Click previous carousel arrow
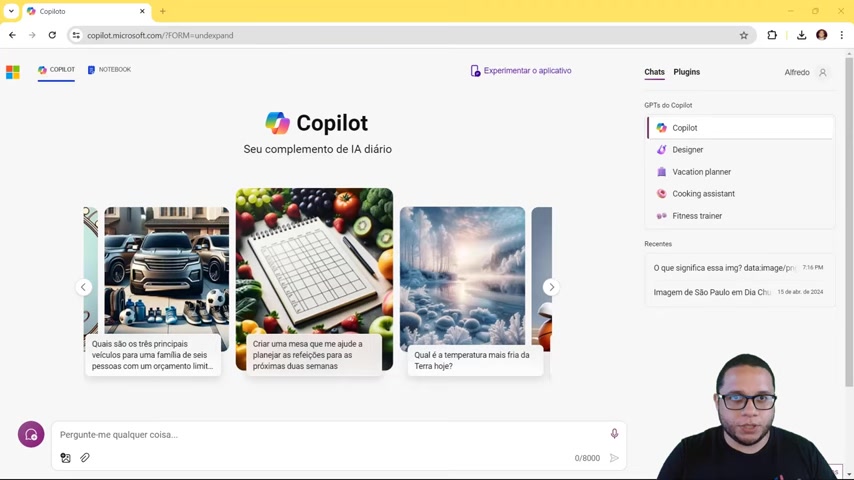The image size is (854, 480). pyautogui.click(x=83, y=287)
